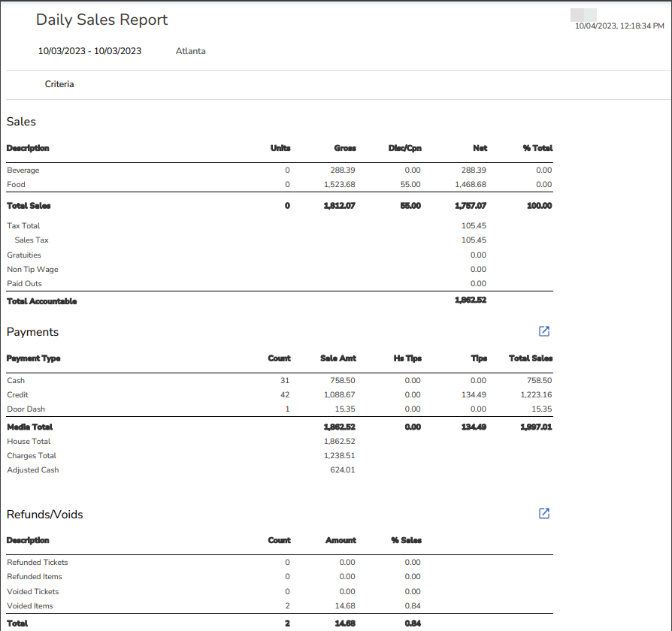The width and height of the screenshot is (672, 631).
Task: Expand the Criteria section
Action: [x=59, y=84]
